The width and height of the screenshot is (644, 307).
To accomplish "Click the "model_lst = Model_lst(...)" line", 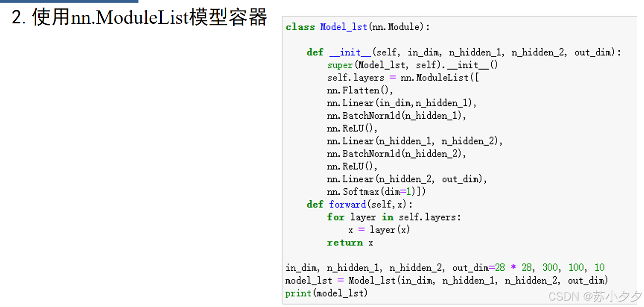I will pos(447,281).
